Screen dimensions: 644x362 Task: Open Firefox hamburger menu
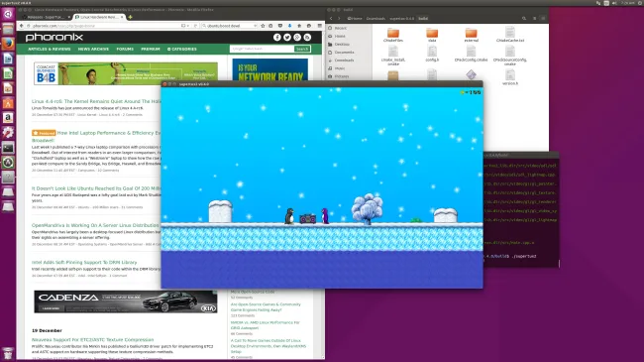click(x=320, y=26)
